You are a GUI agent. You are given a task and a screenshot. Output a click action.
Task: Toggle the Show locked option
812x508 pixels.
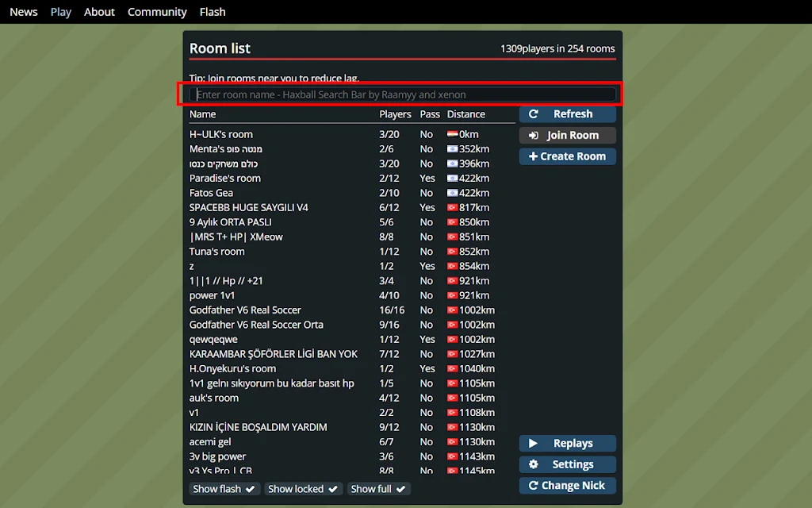pyautogui.click(x=303, y=489)
